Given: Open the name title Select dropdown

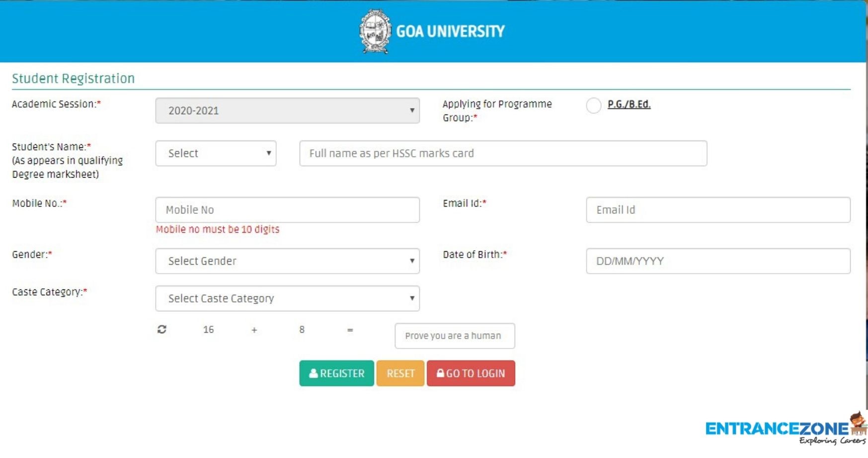Looking at the screenshot, I should click(216, 153).
